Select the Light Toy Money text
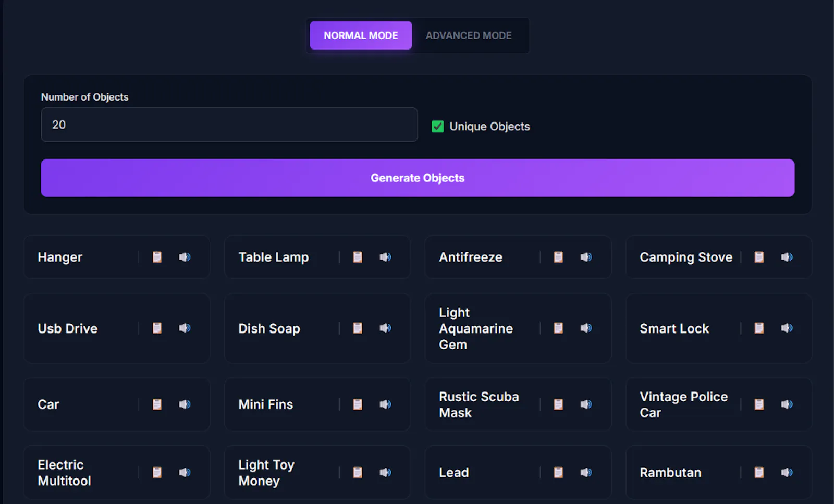 [x=266, y=473]
